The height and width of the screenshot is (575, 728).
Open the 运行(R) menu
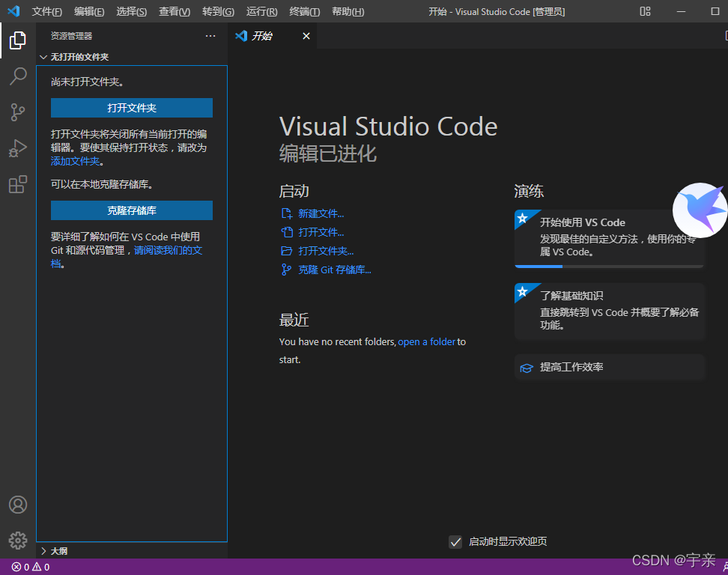[262, 11]
